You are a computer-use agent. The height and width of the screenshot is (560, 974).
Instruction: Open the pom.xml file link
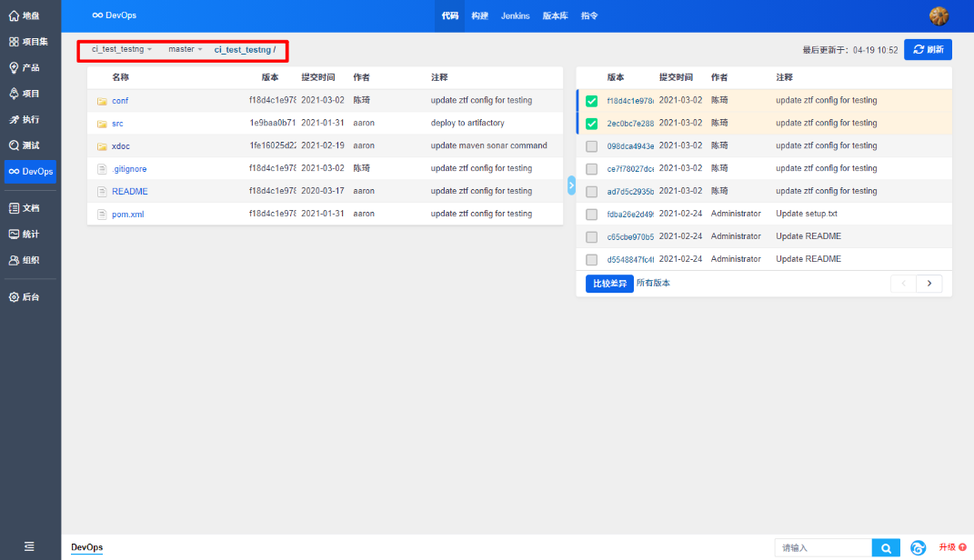pyautogui.click(x=127, y=215)
